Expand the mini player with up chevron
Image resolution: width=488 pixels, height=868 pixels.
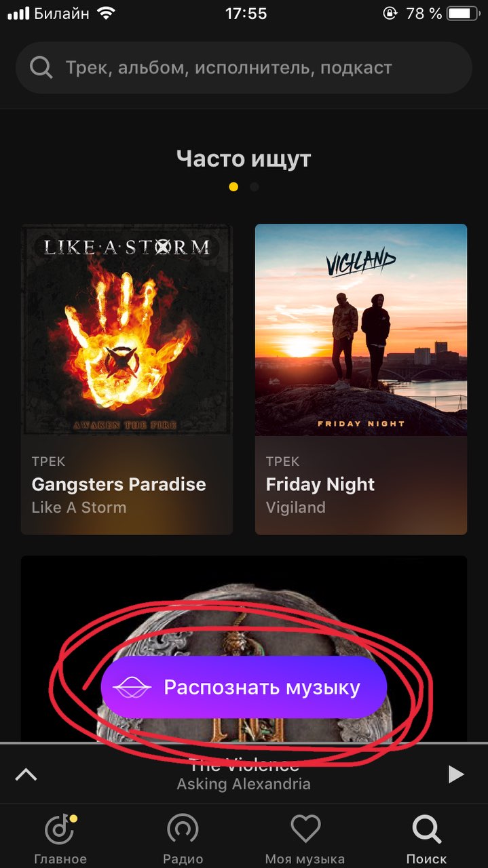click(26, 774)
